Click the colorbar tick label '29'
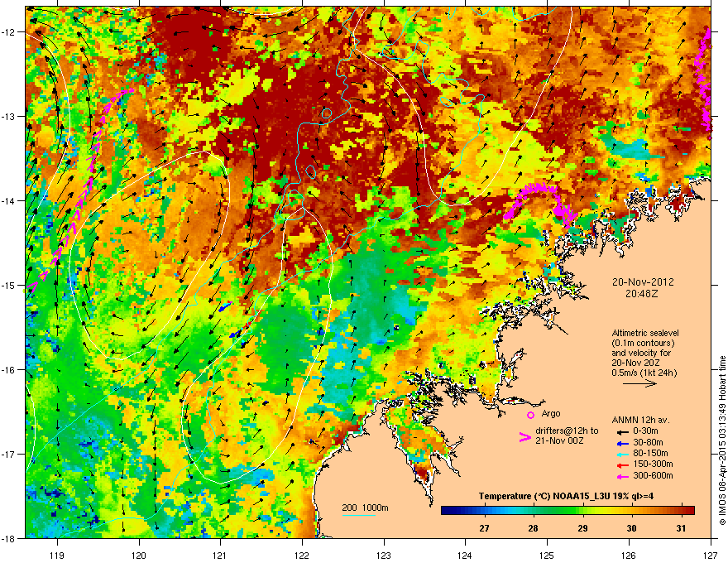This screenshot has height=563, width=728. point(582,528)
